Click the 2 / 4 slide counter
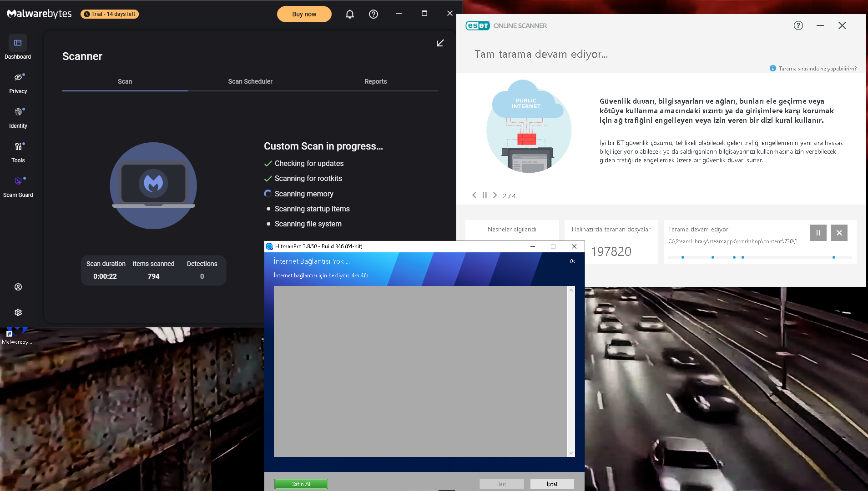 (x=509, y=196)
